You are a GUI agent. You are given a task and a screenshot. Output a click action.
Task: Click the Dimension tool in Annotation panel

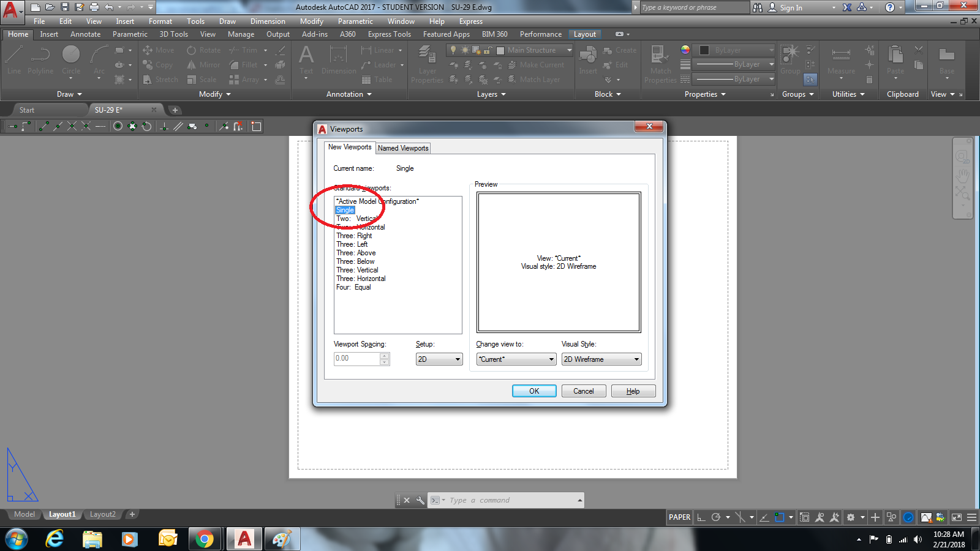[339, 60]
